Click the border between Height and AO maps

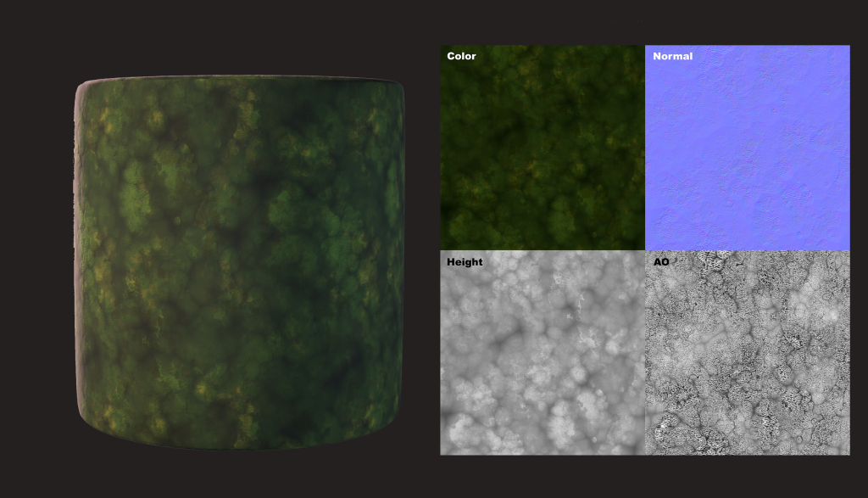click(645, 353)
